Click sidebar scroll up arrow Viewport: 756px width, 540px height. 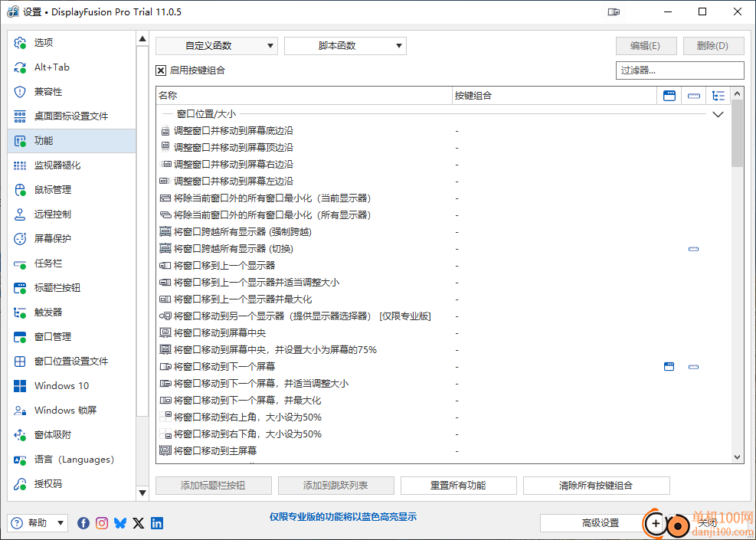click(142, 38)
